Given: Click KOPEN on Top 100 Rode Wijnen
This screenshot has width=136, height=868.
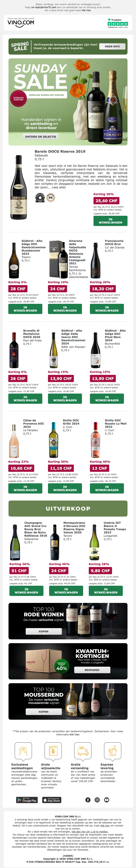Looking at the screenshot, I should click(43, 631).
